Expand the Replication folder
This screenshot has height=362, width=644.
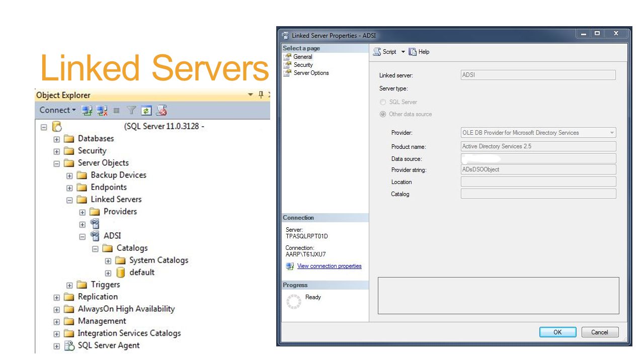pos(56,297)
